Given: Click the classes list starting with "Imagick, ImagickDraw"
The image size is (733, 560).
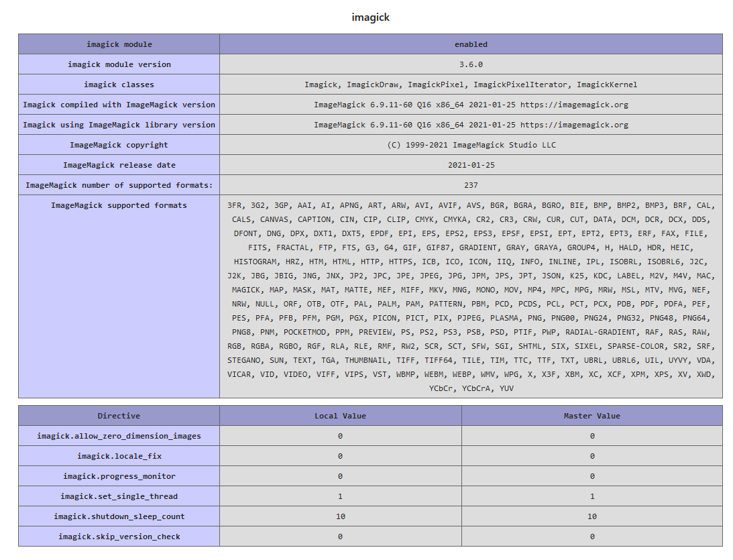Looking at the screenshot, I should (471, 85).
